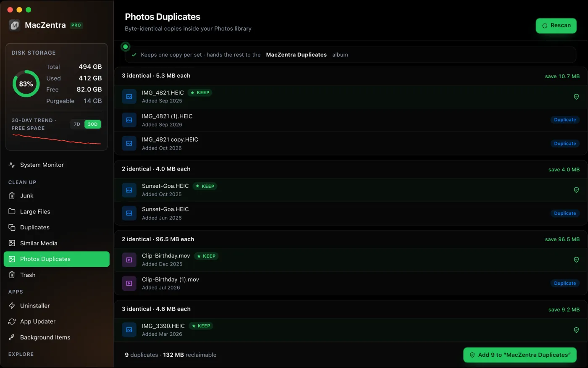
Task: Open System Monitor from the sidebar
Action: click(57, 165)
